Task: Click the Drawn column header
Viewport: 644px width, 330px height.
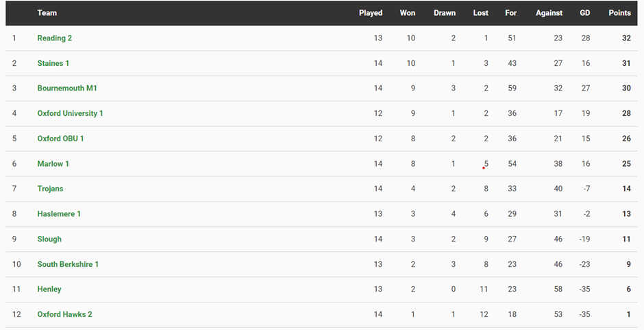Action: tap(445, 13)
